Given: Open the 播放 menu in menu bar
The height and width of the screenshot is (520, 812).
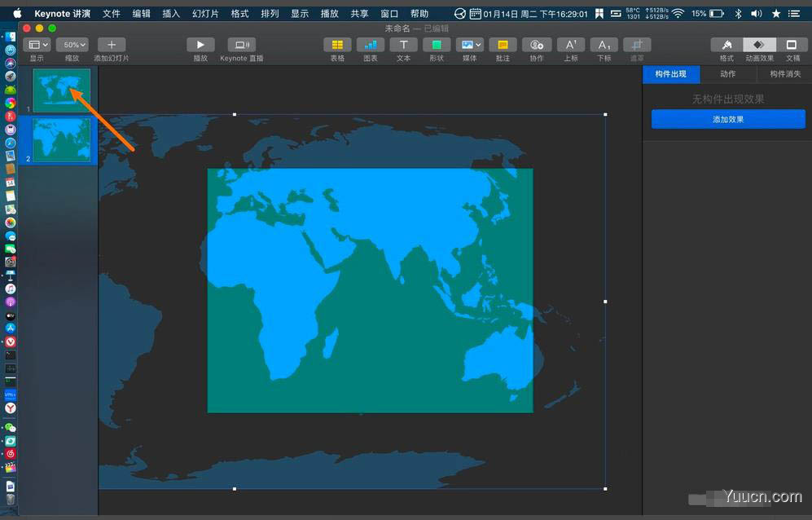Looking at the screenshot, I should pos(329,14).
